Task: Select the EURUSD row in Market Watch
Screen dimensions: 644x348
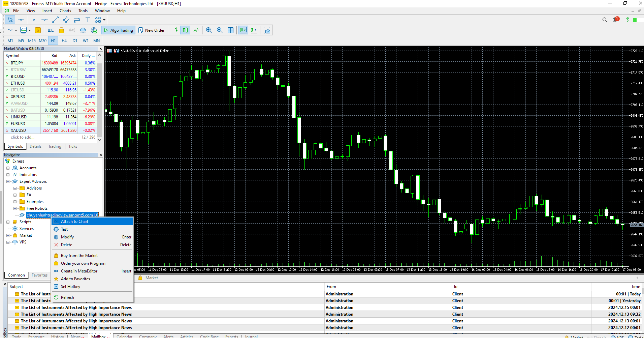Action: [x=18, y=124]
